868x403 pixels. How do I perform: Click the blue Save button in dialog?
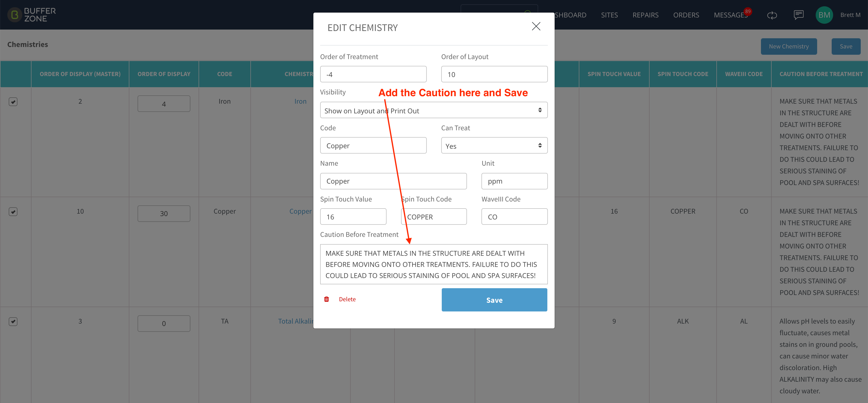click(x=494, y=300)
